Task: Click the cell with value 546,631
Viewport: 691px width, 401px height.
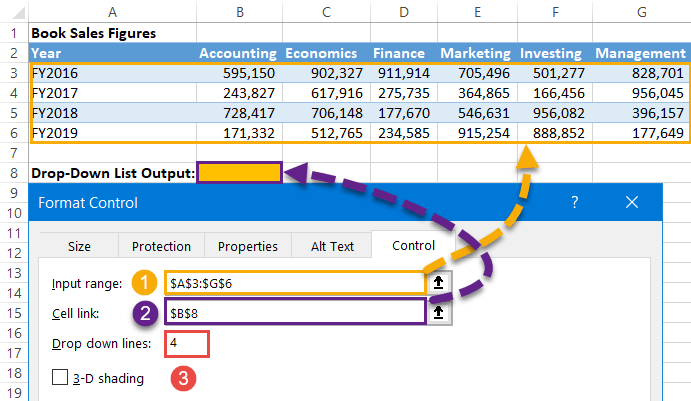Action: pyautogui.click(x=477, y=113)
